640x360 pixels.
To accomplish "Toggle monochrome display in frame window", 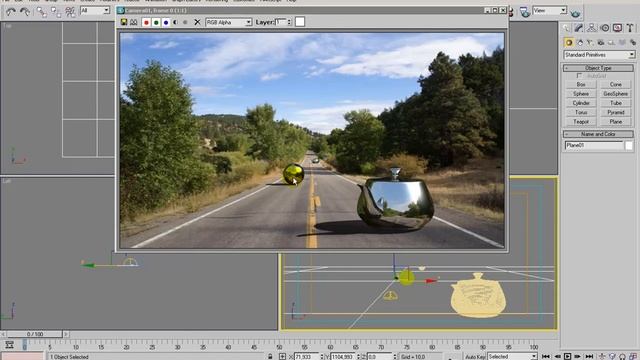I will pos(185,22).
